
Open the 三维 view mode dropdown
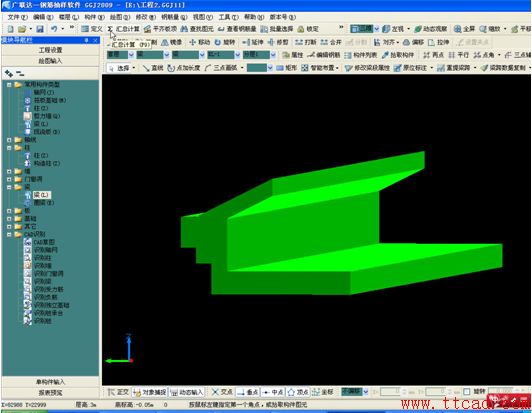coord(376,29)
